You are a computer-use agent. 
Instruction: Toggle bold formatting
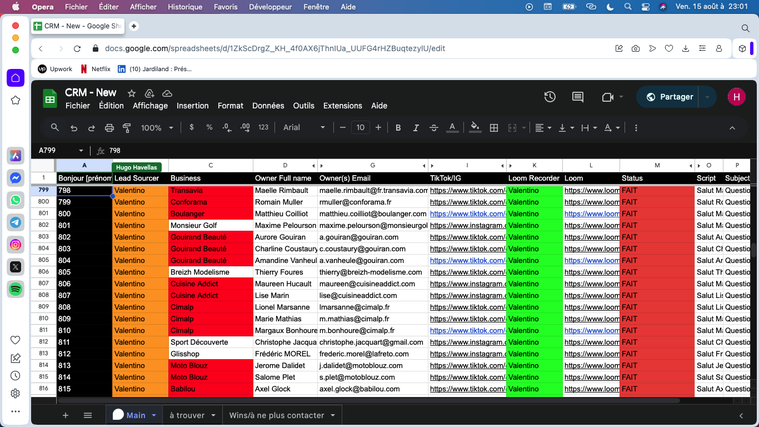point(398,128)
